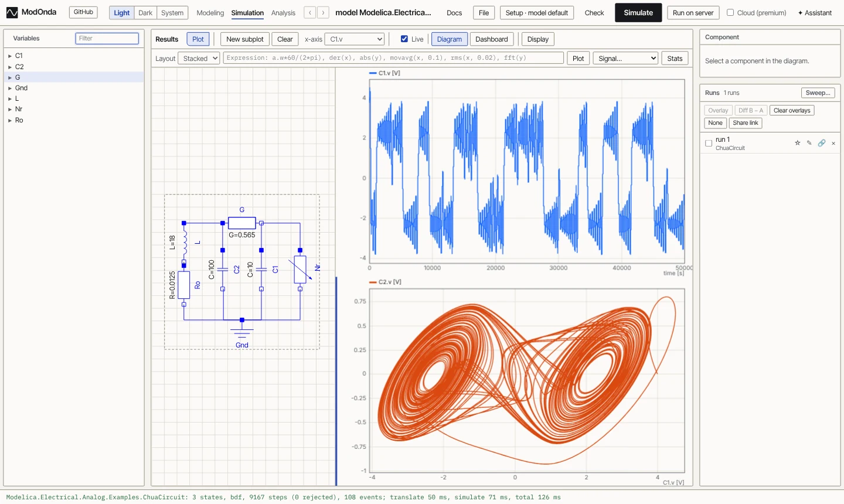Toggle the Diagram view button
Image resolution: width=844 pixels, height=504 pixels.
450,39
